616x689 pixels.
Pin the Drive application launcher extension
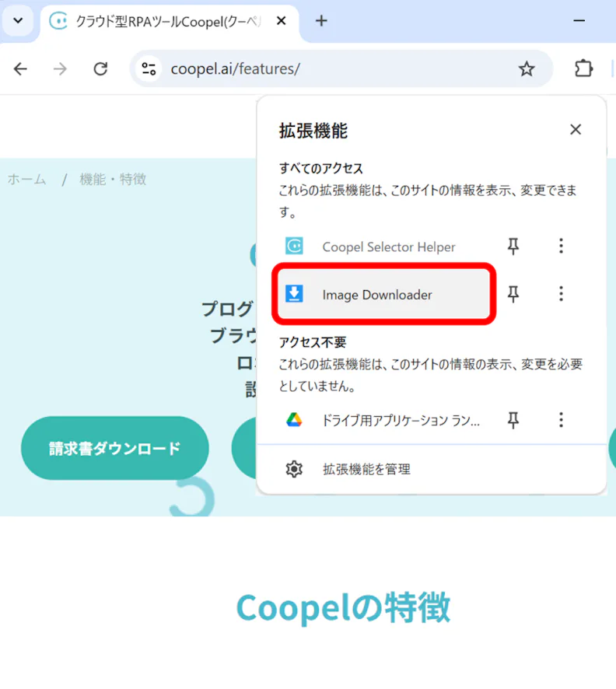pyautogui.click(x=513, y=420)
